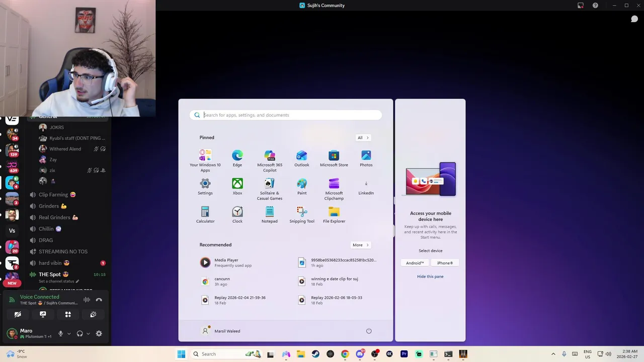Launch Calculator from Start menu
Screen dimensions: 644x362
click(x=205, y=215)
